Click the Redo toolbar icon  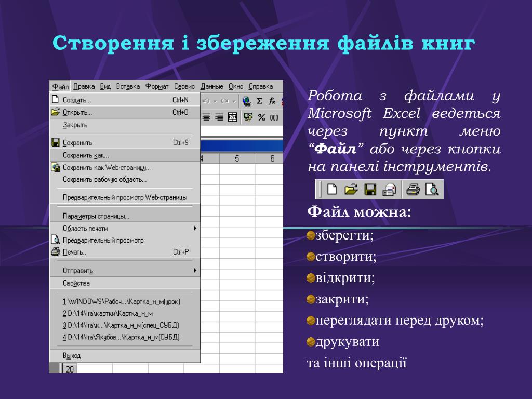pyautogui.click(x=224, y=101)
